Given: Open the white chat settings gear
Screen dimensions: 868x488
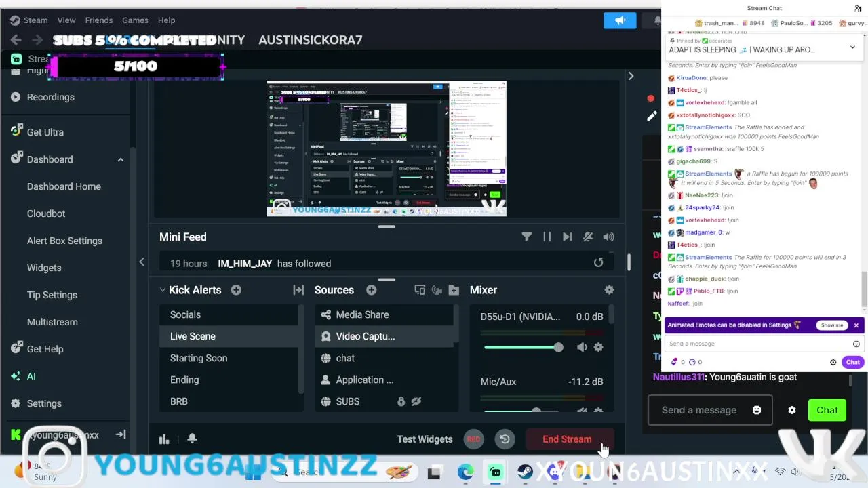Looking at the screenshot, I should 792,410.
